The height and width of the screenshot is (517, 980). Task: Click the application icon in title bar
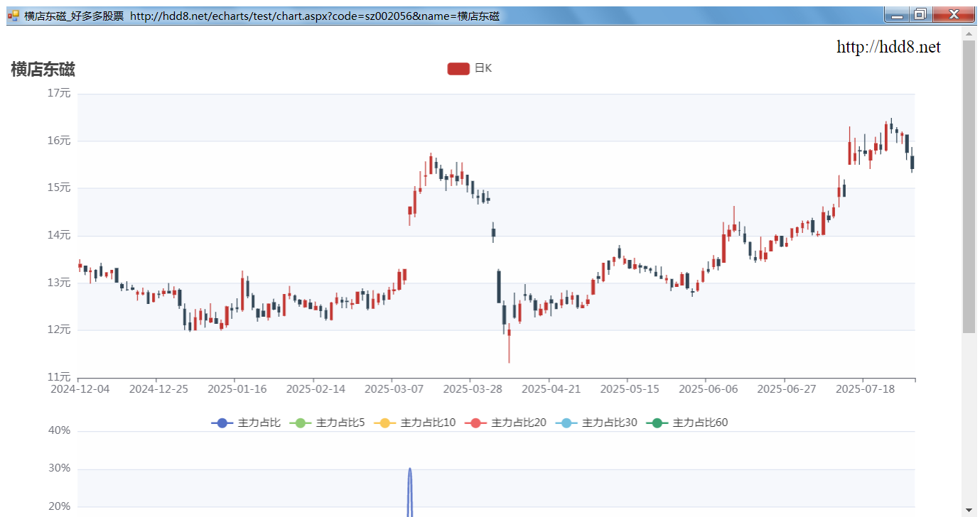(14, 16)
